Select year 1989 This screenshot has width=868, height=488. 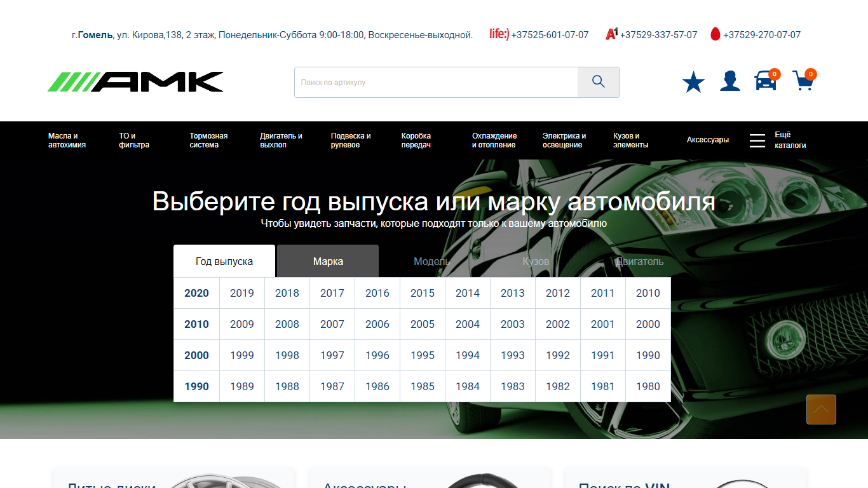[241, 386]
